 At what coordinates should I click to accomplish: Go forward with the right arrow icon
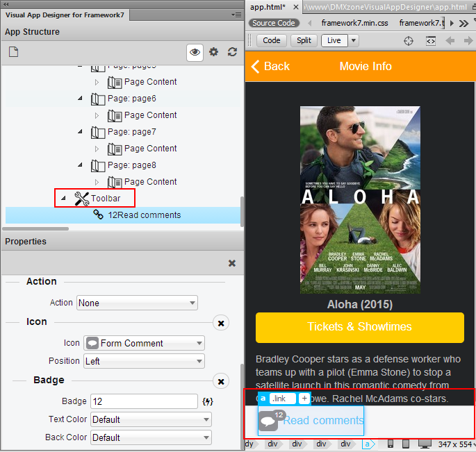(468, 41)
